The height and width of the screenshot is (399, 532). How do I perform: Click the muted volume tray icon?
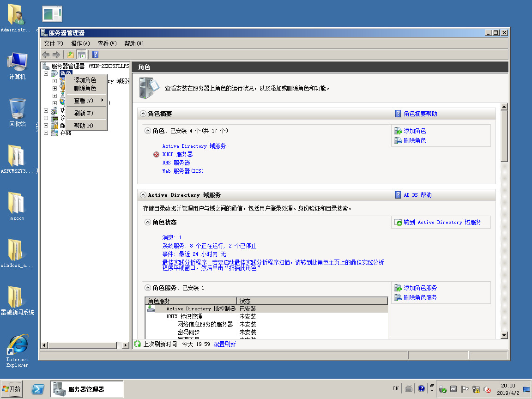pyautogui.click(x=487, y=389)
